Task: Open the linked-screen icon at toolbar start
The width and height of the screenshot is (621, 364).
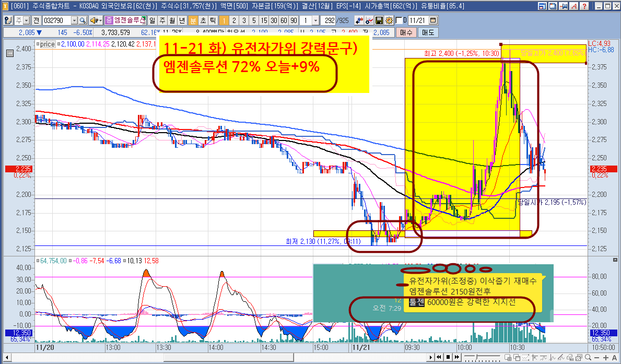Action: tap(7, 20)
